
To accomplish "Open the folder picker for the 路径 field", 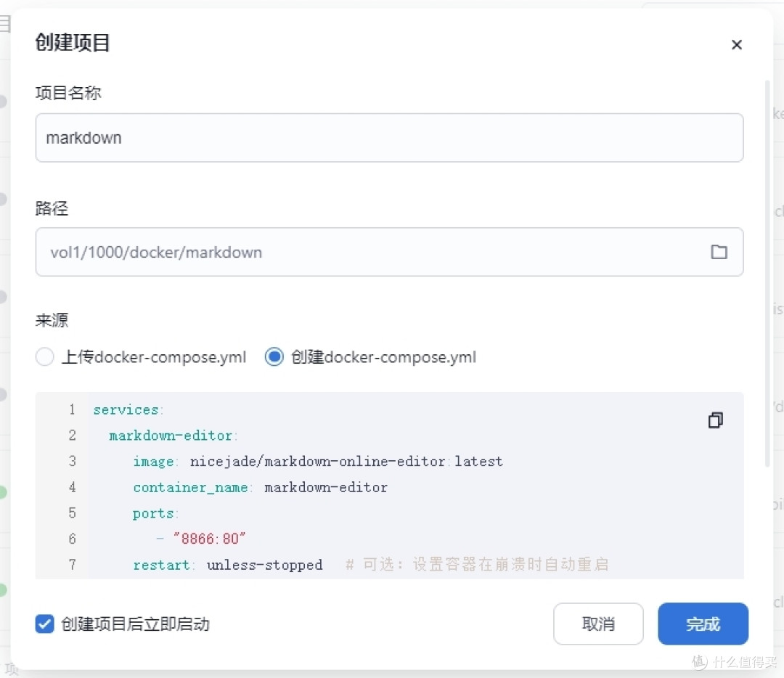I will [719, 251].
